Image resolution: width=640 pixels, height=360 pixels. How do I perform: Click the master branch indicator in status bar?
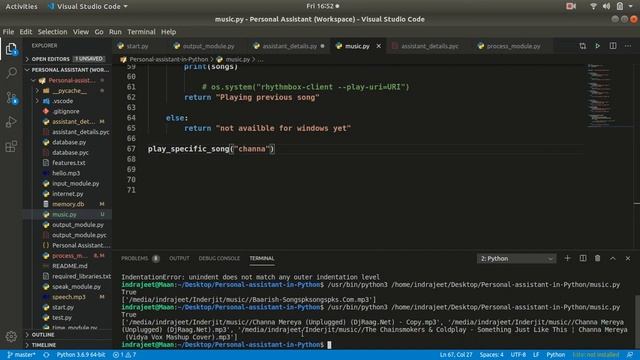point(21,355)
